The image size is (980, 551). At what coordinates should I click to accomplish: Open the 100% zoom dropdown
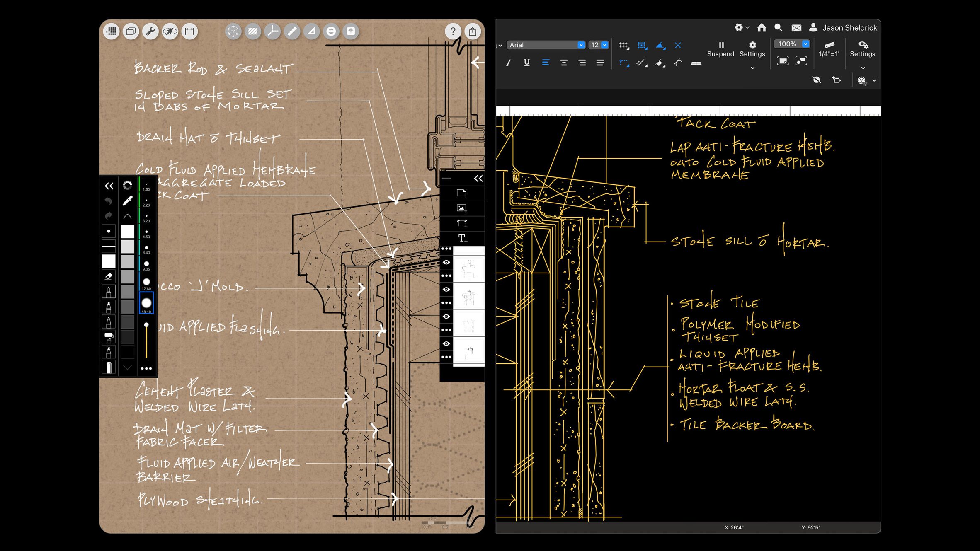(805, 44)
